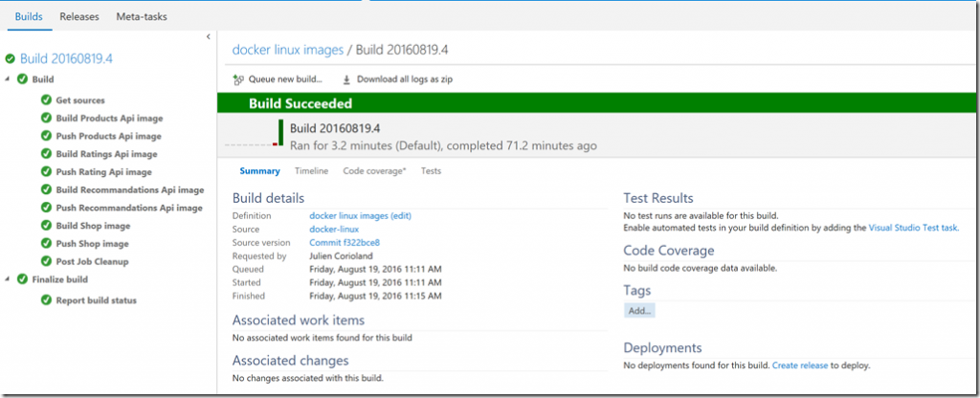This screenshot has height=398, width=980.
Task: Switch to the Releases tab
Action: click(x=79, y=17)
